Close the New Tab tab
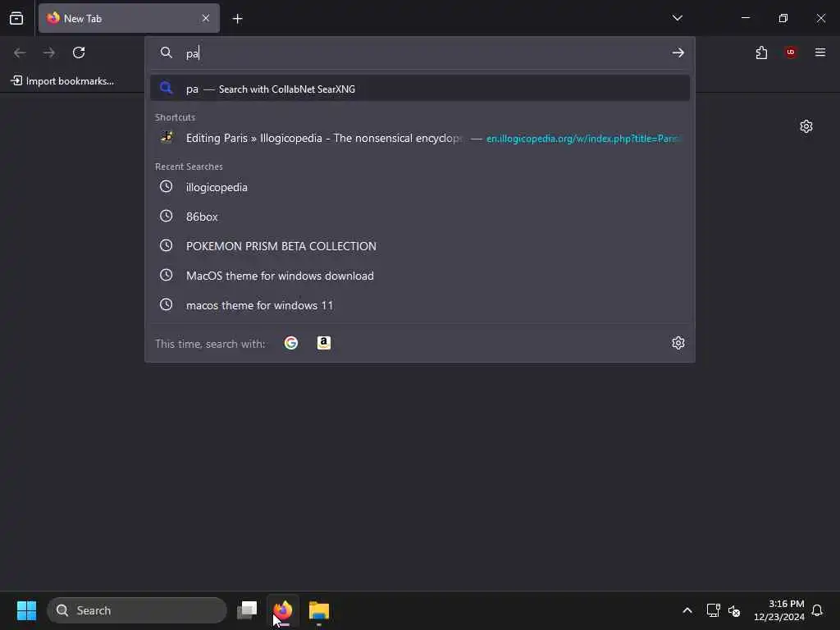The width and height of the screenshot is (840, 630). tap(206, 18)
